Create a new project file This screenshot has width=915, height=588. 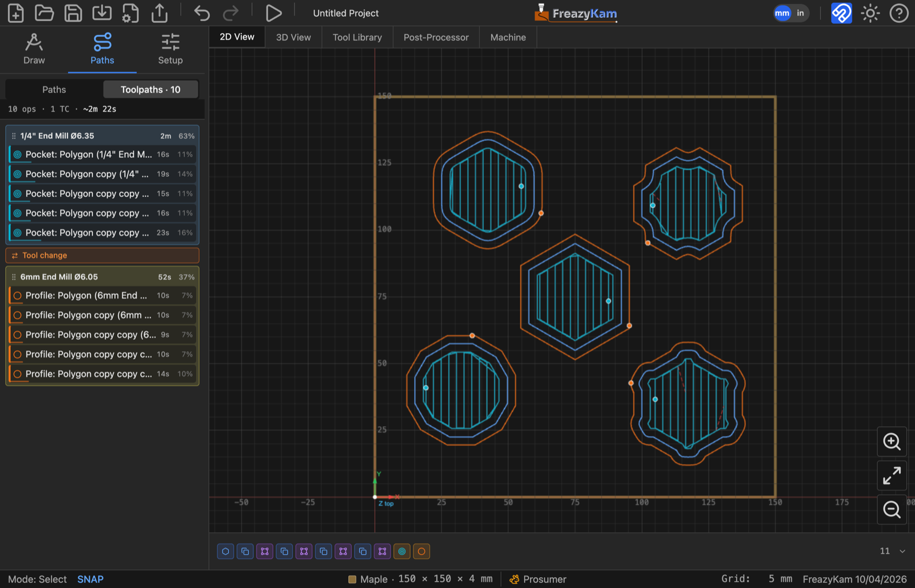(x=15, y=13)
